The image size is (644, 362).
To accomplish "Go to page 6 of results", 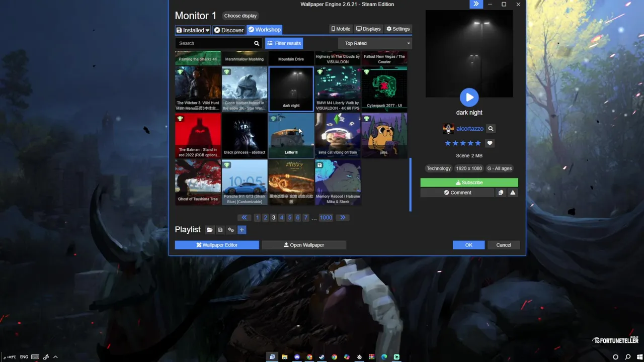I will 297,218.
